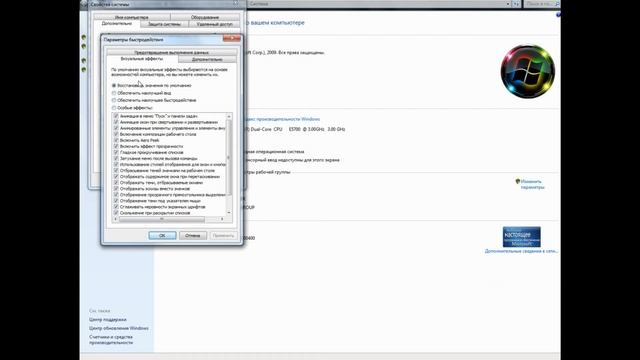Select Обеспечить наилучший вид option
This screenshot has width=640, height=360.
click(114, 93)
